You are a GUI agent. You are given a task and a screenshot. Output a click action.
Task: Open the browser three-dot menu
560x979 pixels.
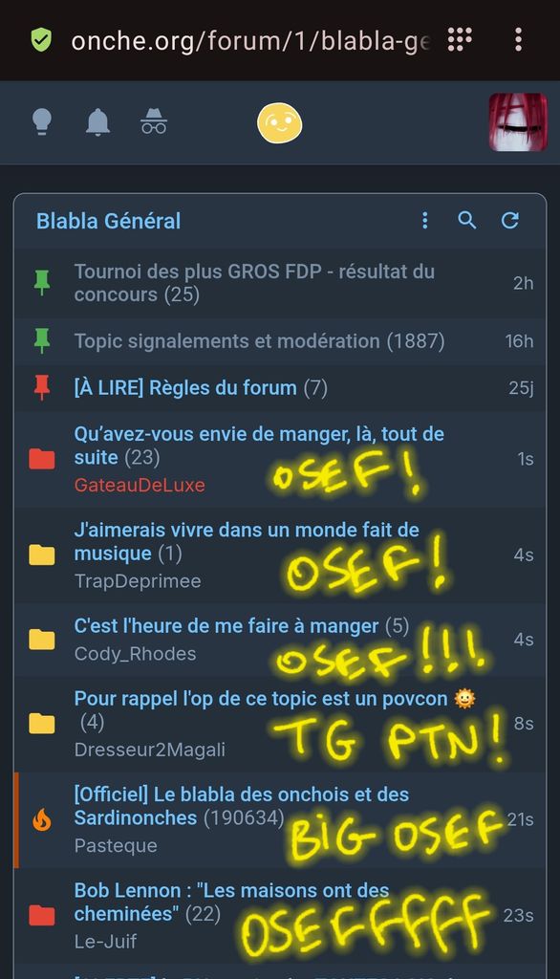point(518,40)
